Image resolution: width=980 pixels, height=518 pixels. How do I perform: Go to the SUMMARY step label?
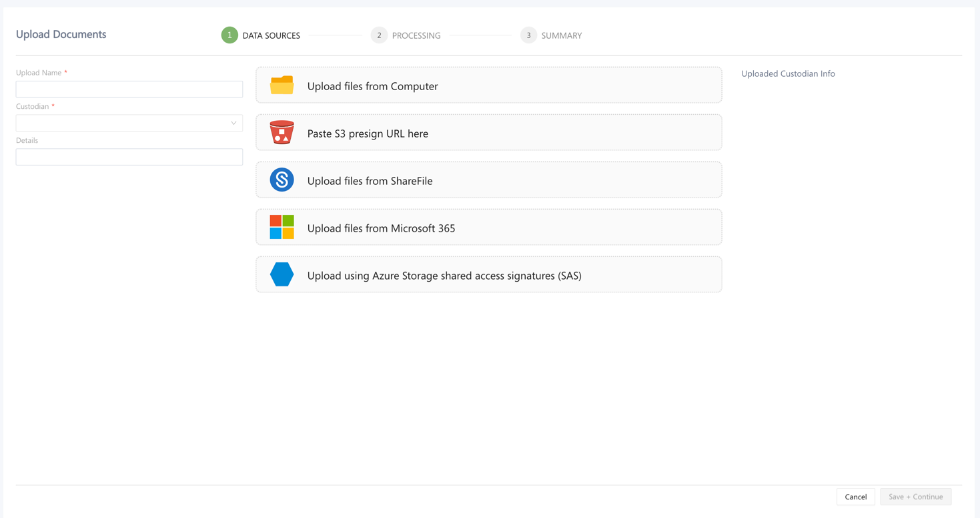(x=561, y=36)
